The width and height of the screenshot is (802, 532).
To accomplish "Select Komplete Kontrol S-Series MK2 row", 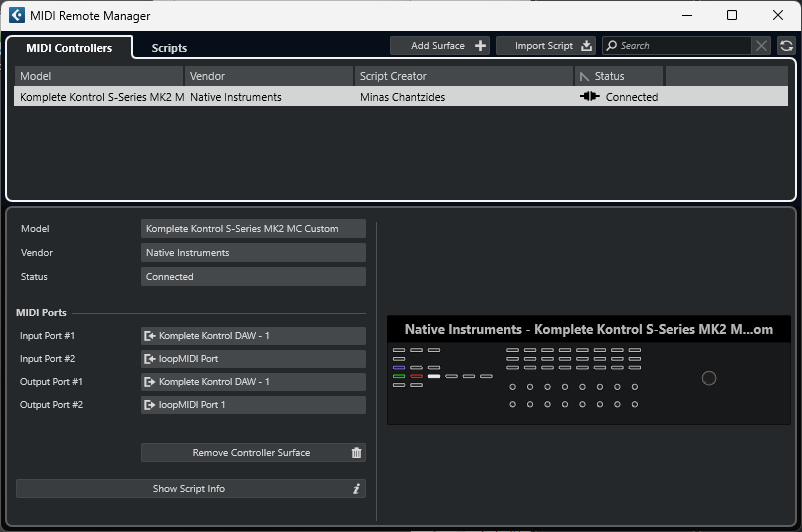I will 401,97.
